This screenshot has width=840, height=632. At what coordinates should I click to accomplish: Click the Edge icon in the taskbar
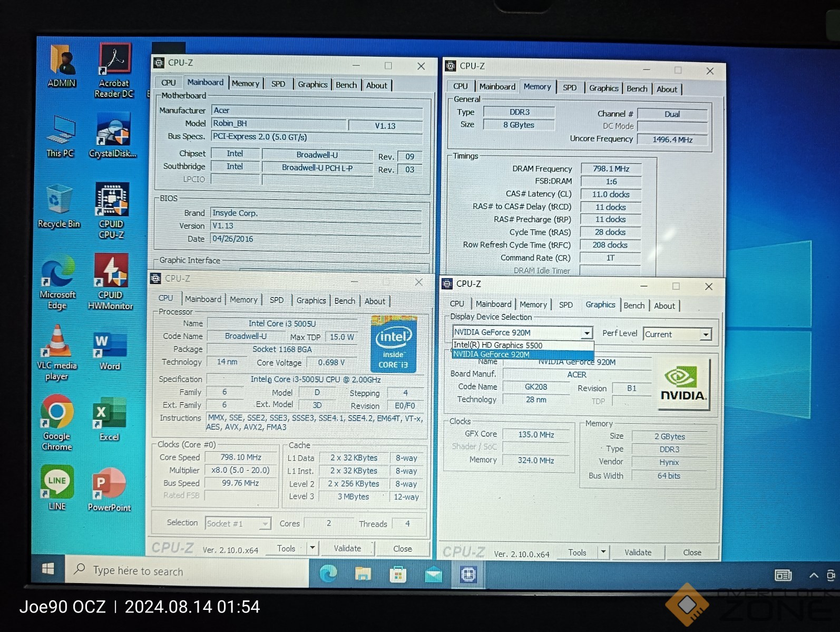(328, 573)
